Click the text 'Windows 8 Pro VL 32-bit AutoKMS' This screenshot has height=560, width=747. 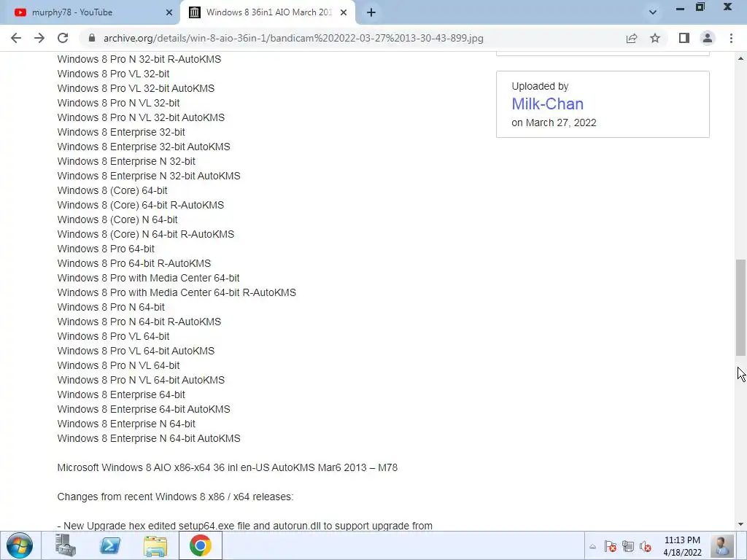pyautogui.click(x=136, y=88)
